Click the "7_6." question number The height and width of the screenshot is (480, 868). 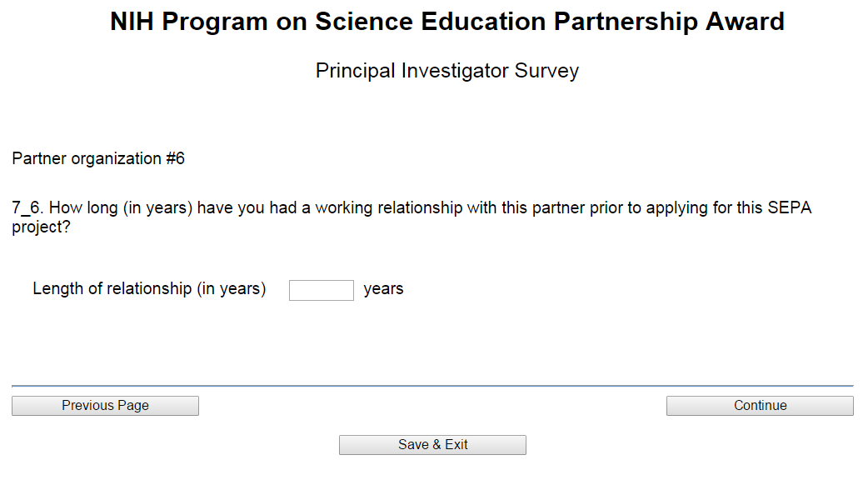pyautogui.click(x=28, y=208)
